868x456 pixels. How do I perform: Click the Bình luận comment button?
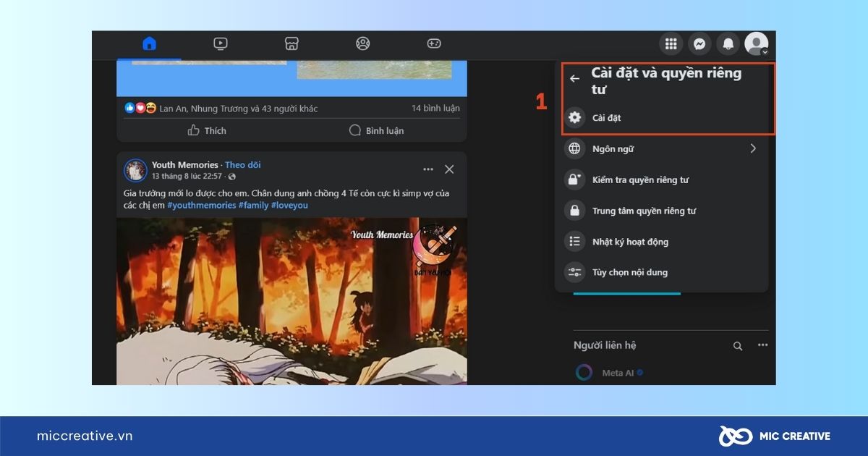pyautogui.click(x=376, y=130)
